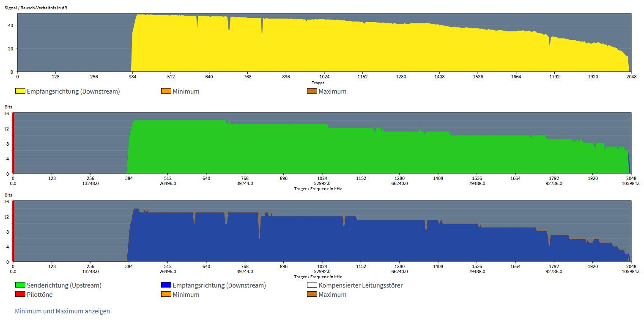The width and height of the screenshot is (644, 321).
Task: Click the 'Senderichtung (Upstream)' legend label
Action: [64, 285]
